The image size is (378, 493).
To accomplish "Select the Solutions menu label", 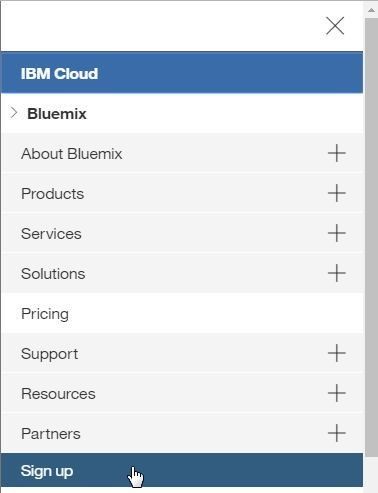I will (53, 274).
